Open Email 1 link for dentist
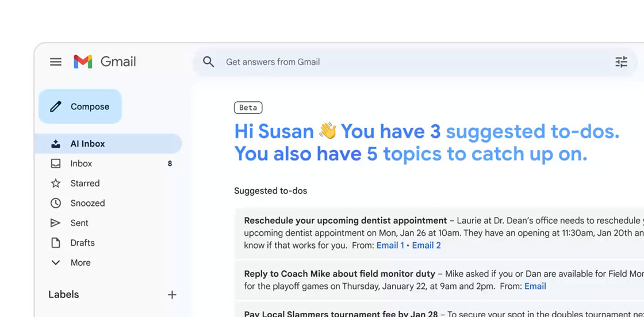644x317 pixels. [x=390, y=245]
